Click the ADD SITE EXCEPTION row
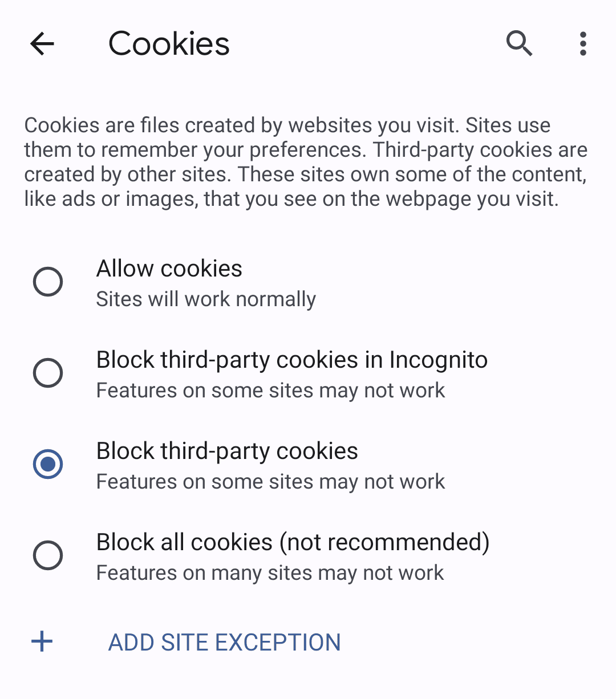Viewport: 616px width, 699px height. point(224,642)
